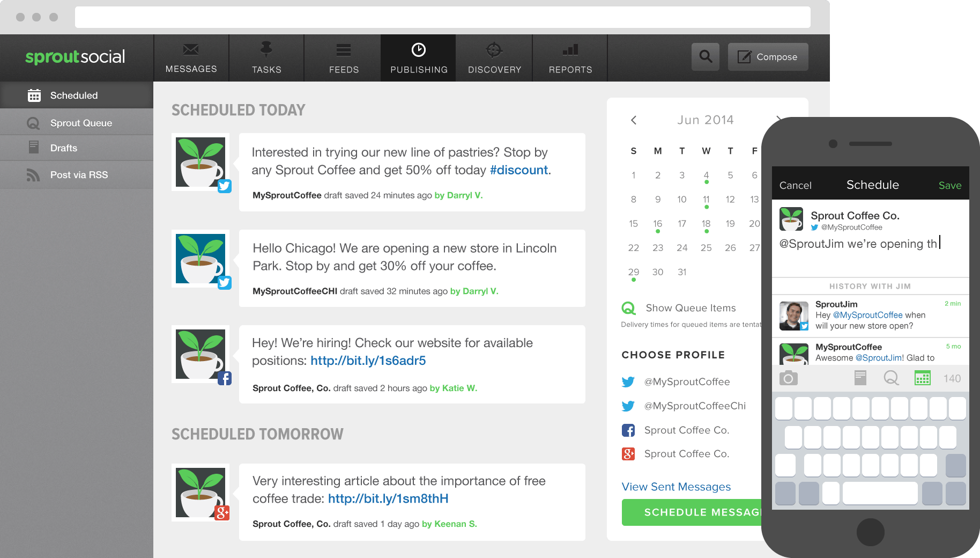This screenshot has height=558, width=980.
Task: Open Feeds via the list icon
Action: coord(344,50)
